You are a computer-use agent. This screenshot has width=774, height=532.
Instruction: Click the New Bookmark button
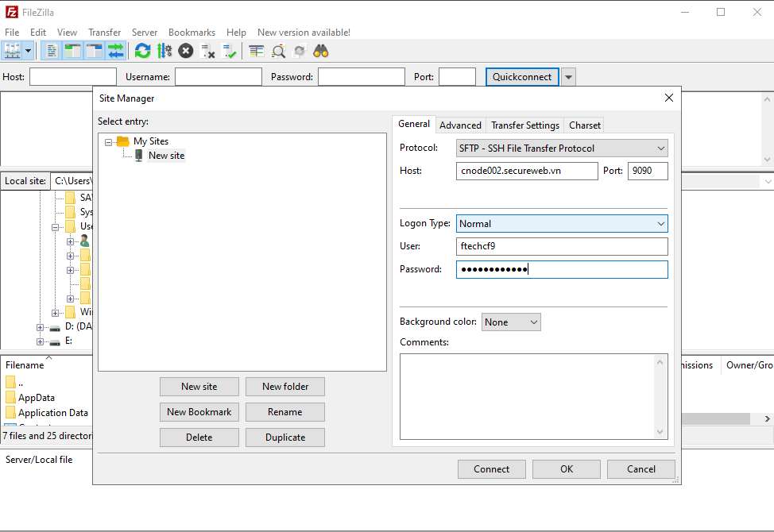tap(199, 412)
